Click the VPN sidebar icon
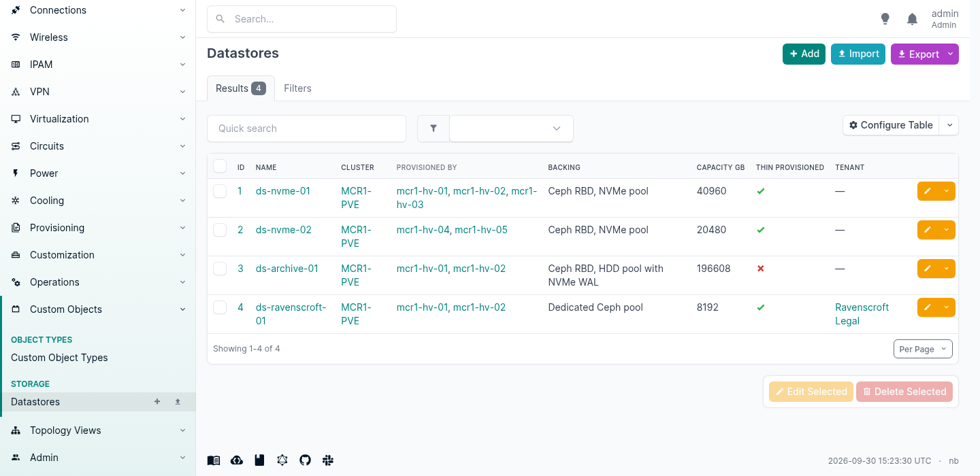 coord(16,92)
